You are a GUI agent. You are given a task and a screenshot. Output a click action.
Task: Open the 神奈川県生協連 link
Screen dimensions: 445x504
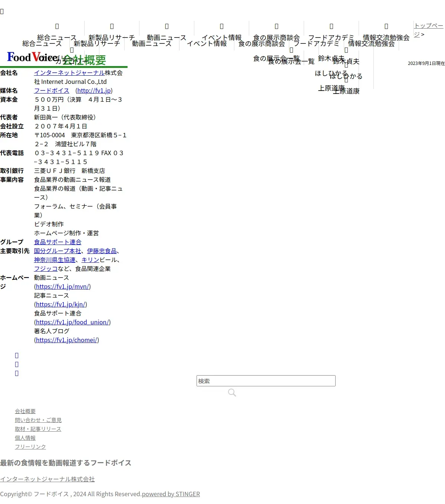pyautogui.click(x=55, y=260)
